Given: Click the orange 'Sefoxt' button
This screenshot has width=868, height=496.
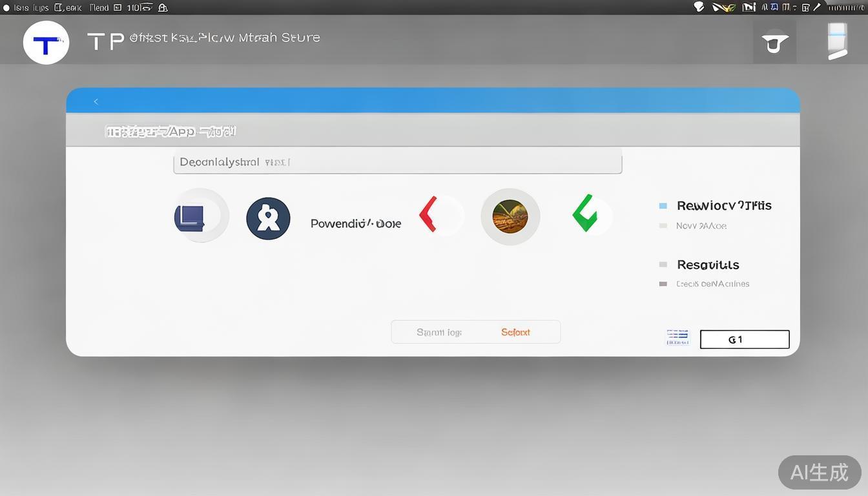Looking at the screenshot, I should click(x=515, y=332).
